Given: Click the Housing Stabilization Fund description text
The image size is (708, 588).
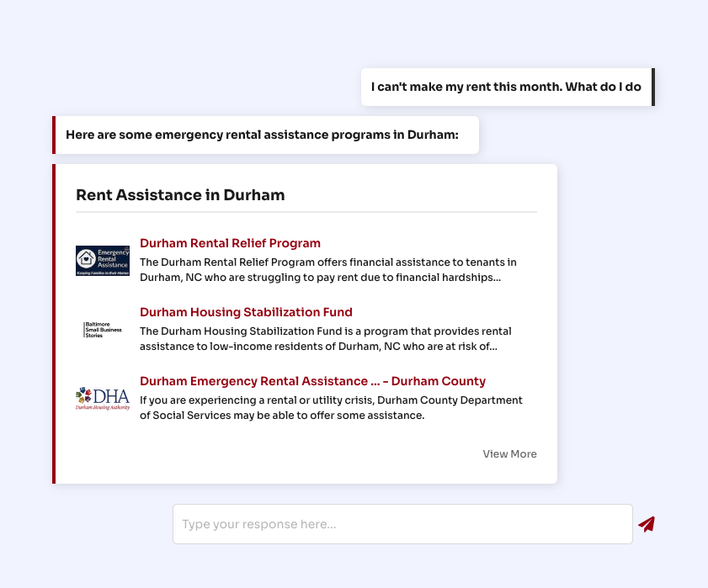Looking at the screenshot, I should pyautogui.click(x=325, y=339).
